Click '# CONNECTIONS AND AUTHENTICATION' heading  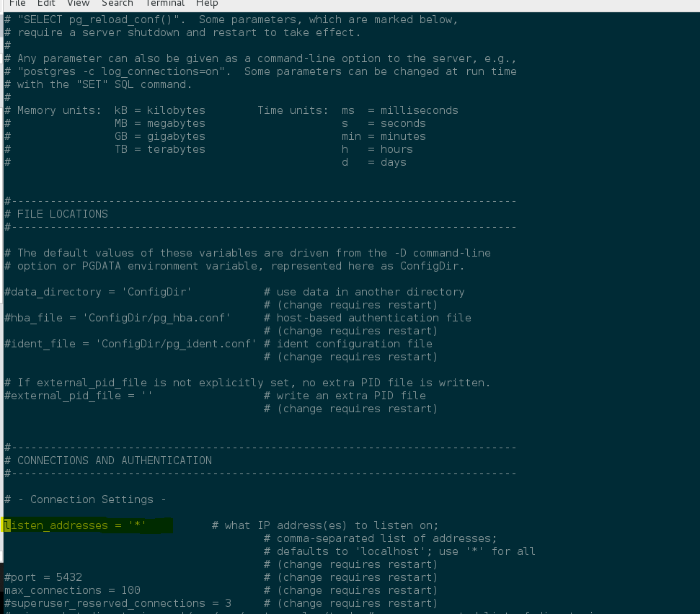(108, 460)
